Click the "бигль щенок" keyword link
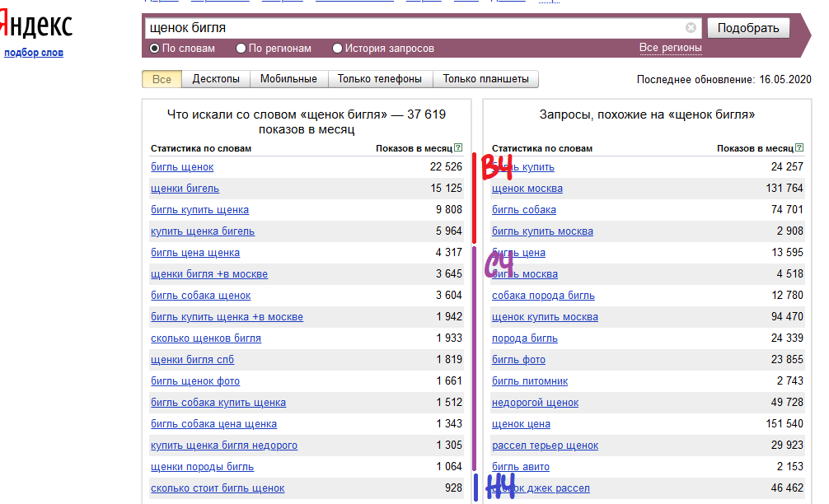829x504 pixels. pos(182,167)
